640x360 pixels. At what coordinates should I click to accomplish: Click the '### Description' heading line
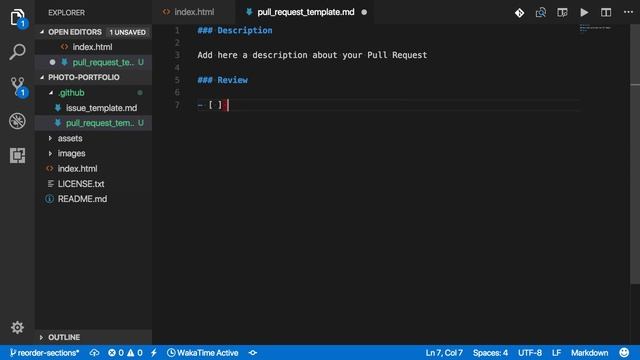pos(235,31)
